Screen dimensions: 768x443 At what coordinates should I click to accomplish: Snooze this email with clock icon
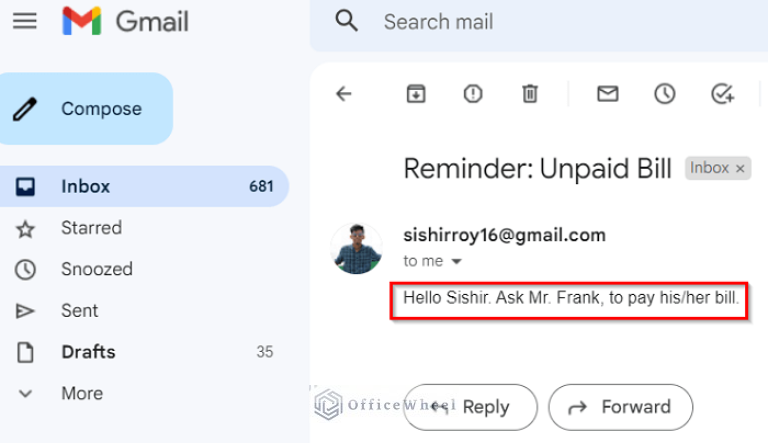664,94
